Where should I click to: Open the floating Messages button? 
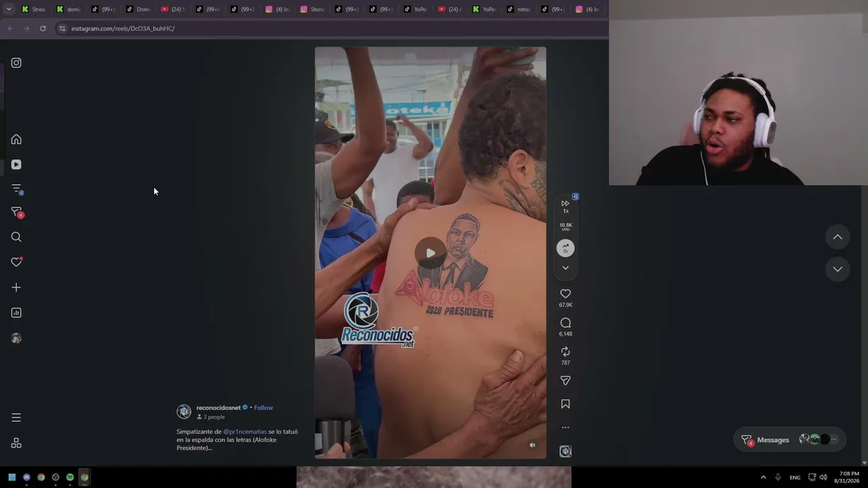[790, 440]
